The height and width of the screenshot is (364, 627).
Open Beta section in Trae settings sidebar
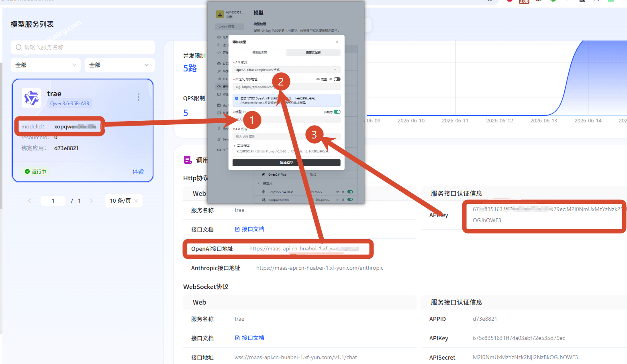coord(223,139)
